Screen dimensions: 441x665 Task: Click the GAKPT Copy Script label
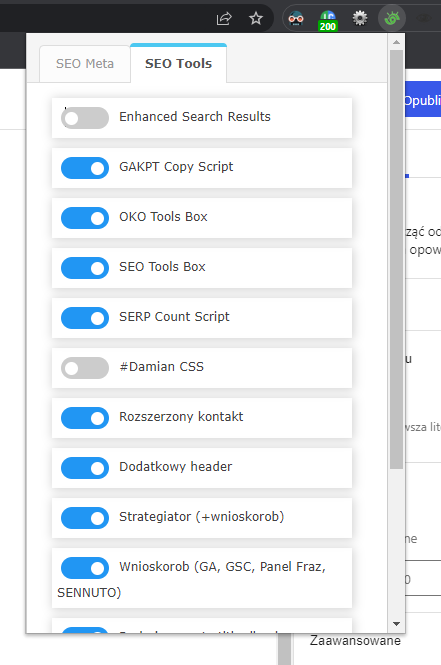(x=176, y=167)
